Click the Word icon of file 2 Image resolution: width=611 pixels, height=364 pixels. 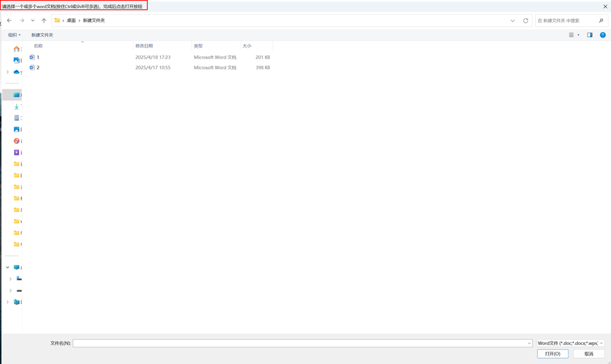click(32, 68)
